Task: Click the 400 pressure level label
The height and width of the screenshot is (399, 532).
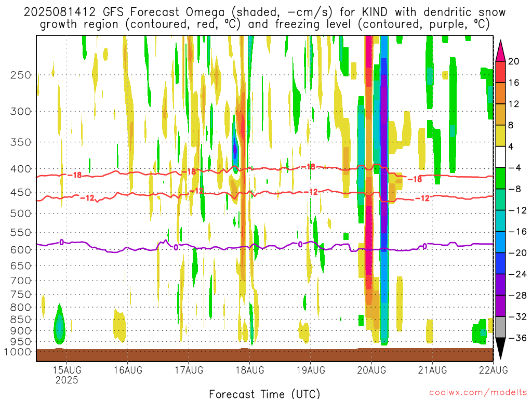Action: tap(21, 169)
